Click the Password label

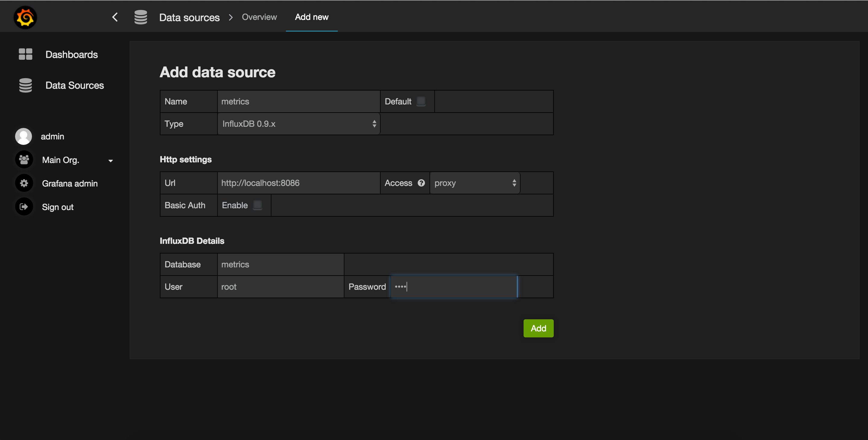(367, 287)
